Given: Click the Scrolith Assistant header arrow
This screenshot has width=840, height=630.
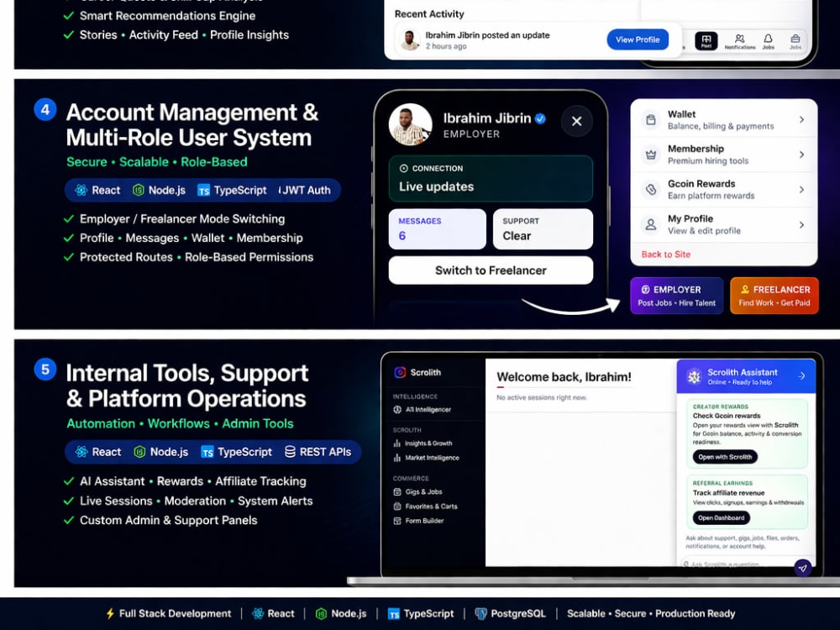Looking at the screenshot, I should tap(801, 376).
